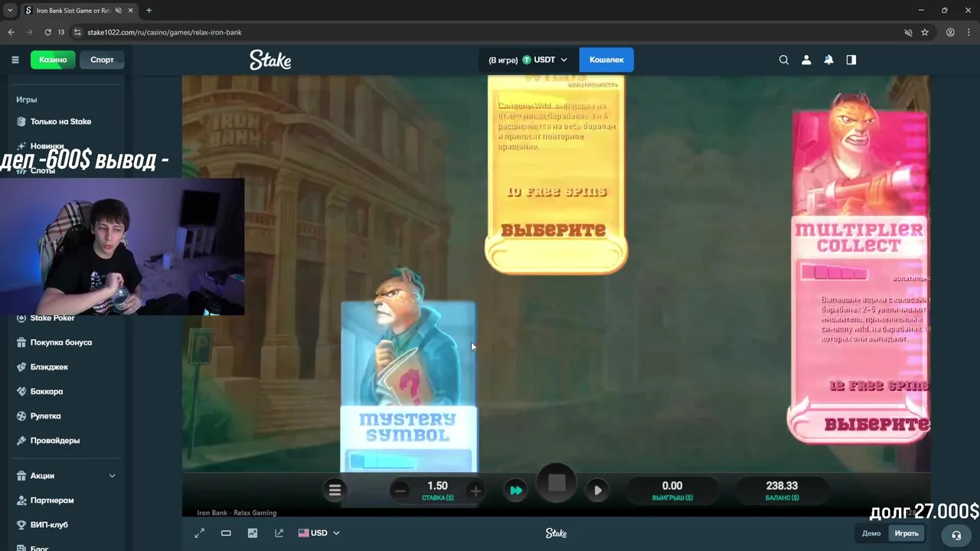Open the Кошелек wallet
The width and height of the screenshot is (980, 551).
click(x=606, y=60)
